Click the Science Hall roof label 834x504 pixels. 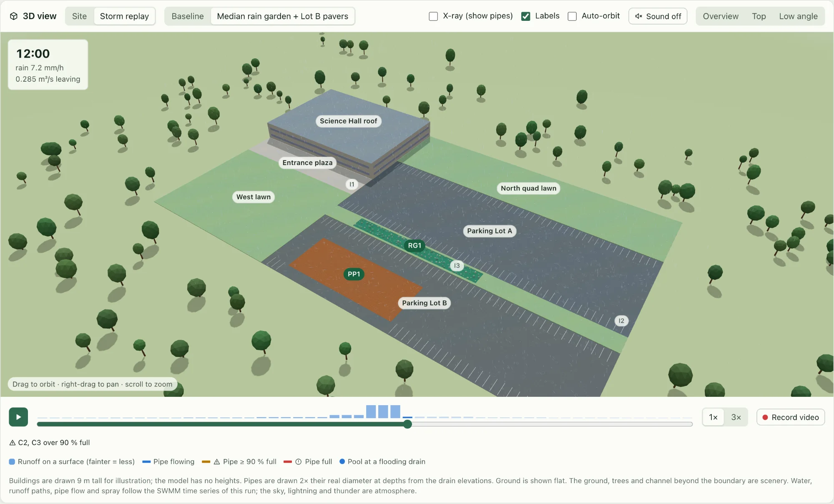[348, 121]
